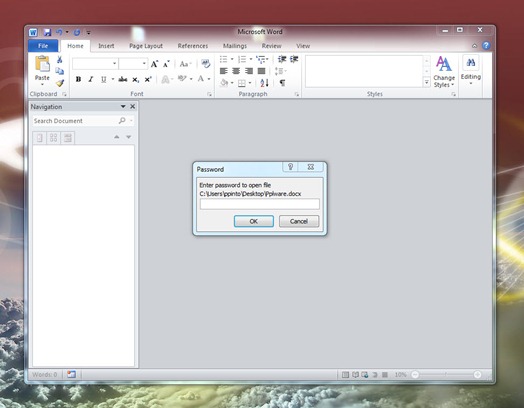Image resolution: width=524 pixels, height=408 pixels.
Task: Open the Change Case Aa menu
Action: 185,64
